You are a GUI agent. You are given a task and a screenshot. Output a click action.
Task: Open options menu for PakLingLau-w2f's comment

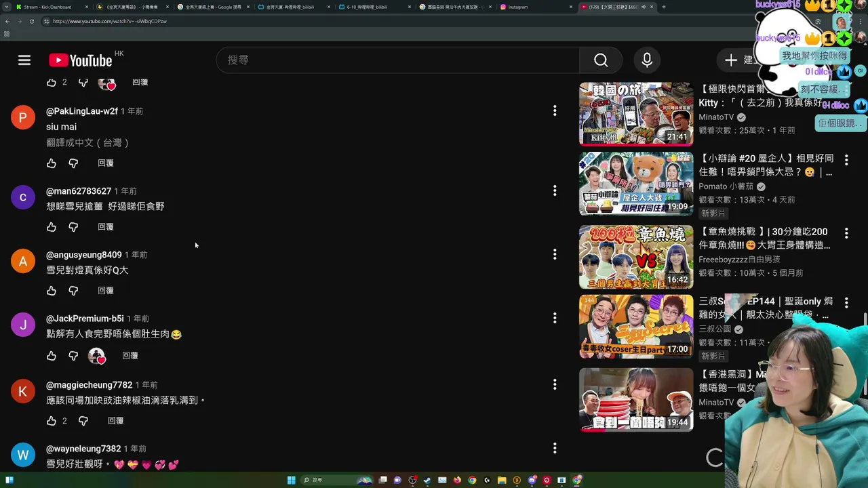[x=555, y=110]
